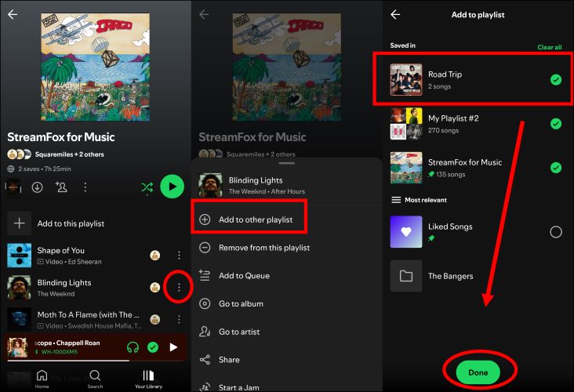Tap the globe icon beside 2 saves
This screenshot has width=574, height=392.
click(x=11, y=169)
